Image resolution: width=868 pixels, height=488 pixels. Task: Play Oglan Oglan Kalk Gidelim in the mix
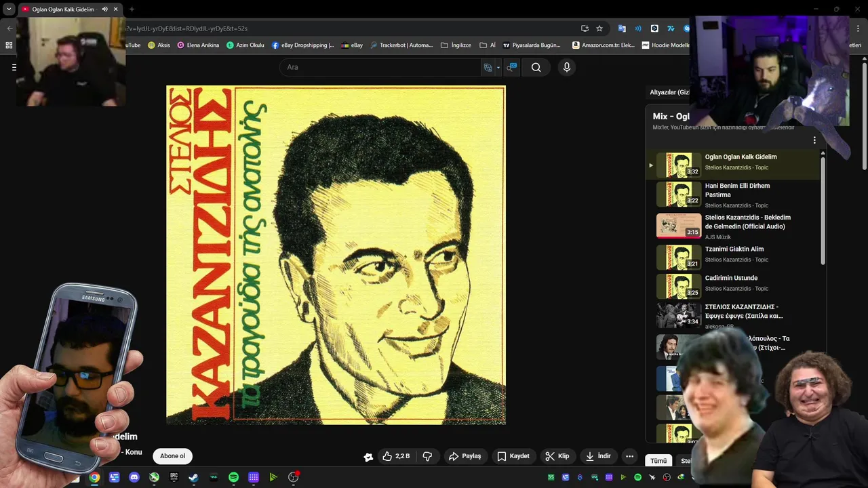click(733, 165)
